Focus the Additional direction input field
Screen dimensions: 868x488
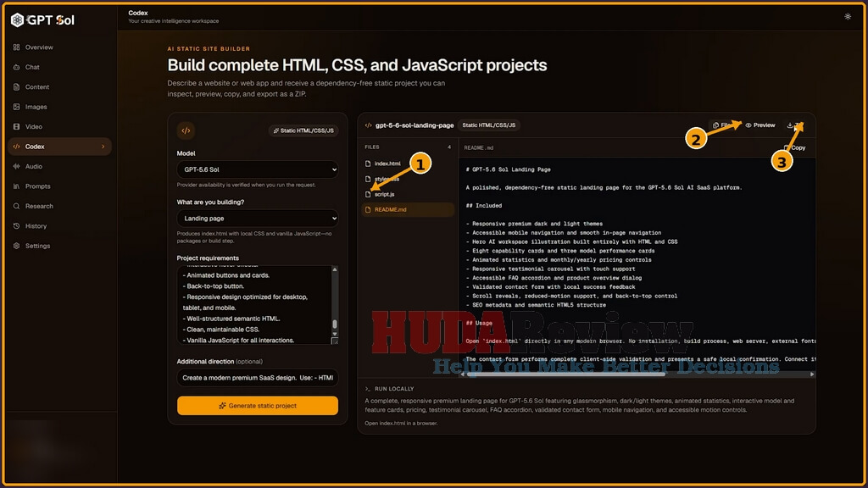[x=258, y=378]
